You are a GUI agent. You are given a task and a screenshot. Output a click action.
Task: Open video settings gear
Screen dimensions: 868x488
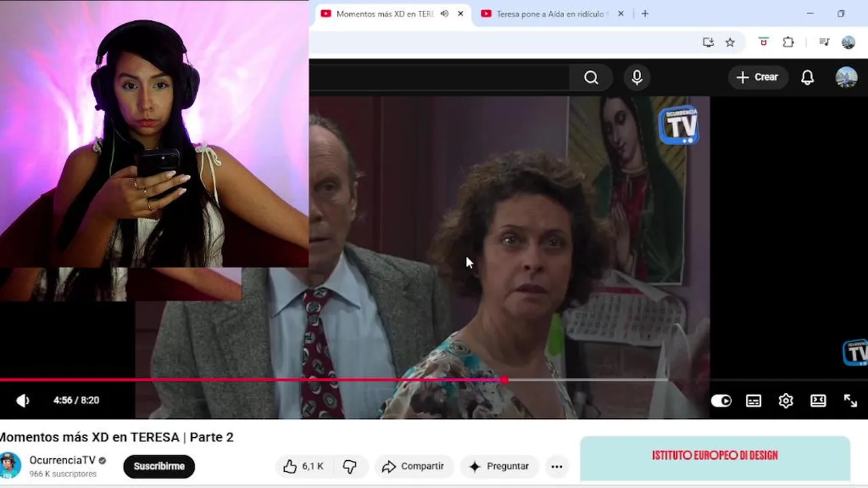tap(786, 401)
